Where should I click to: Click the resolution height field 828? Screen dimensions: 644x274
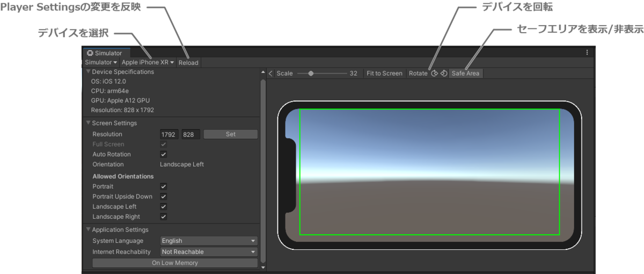pyautogui.click(x=191, y=135)
